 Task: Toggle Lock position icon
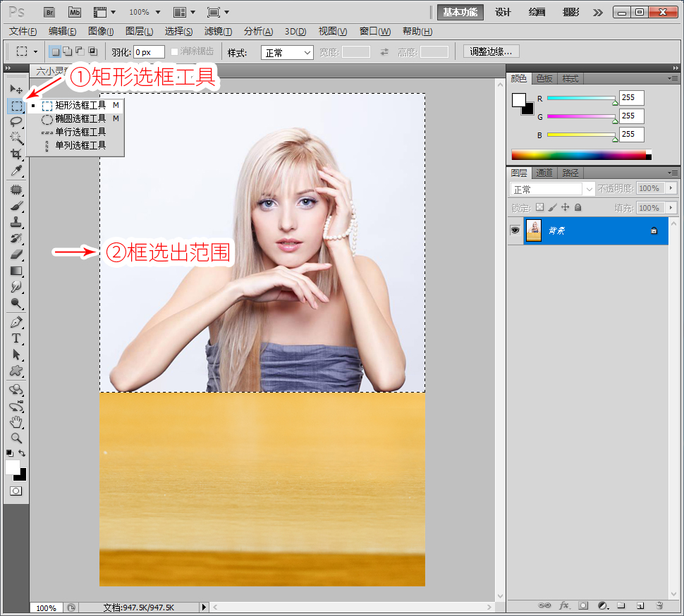[566, 207]
